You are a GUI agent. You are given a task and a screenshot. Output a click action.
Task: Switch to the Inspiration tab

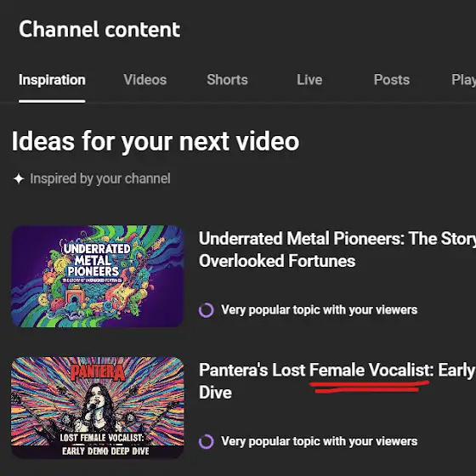[52, 80]
